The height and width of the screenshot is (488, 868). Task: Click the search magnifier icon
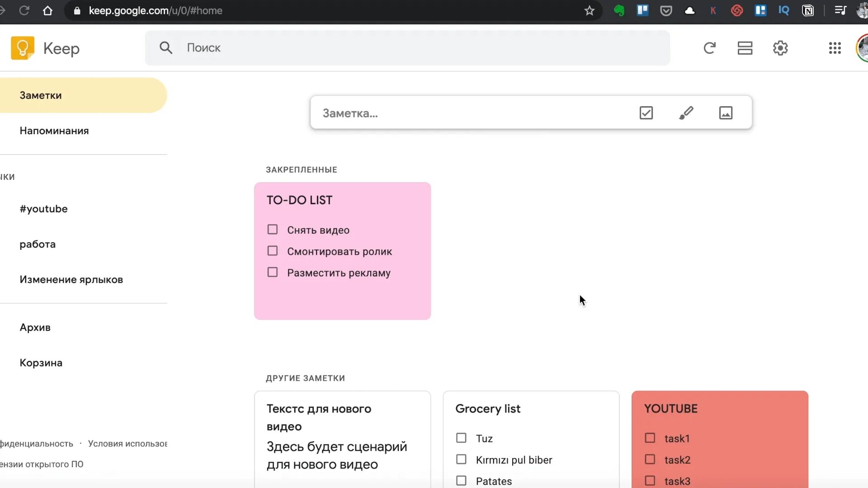tap(166, 48)
